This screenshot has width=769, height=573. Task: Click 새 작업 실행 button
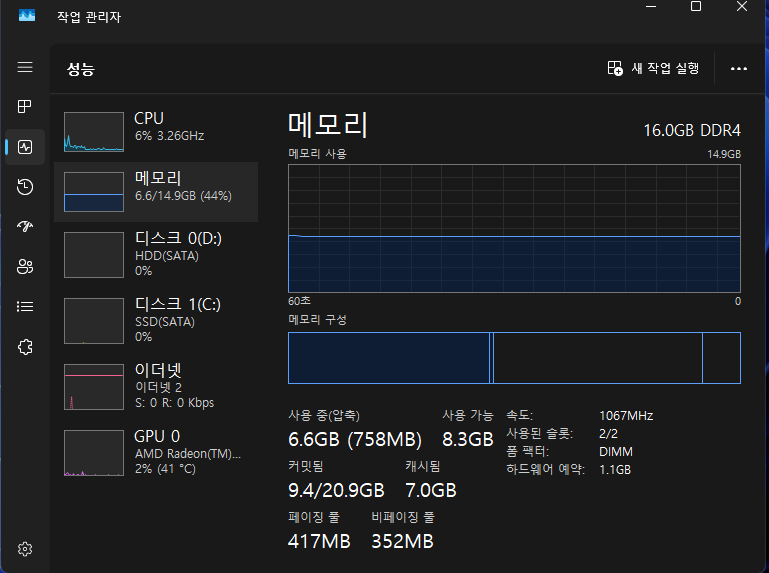tap(653, 68)
